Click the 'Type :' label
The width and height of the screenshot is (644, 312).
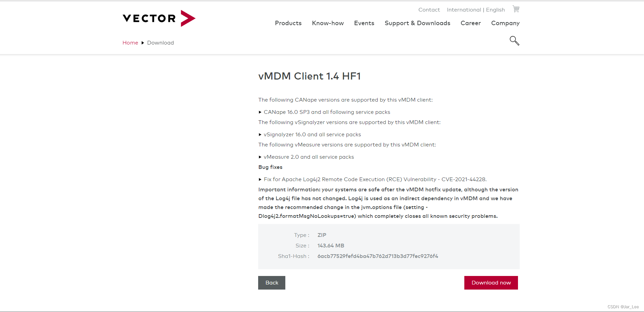point(302,235)
